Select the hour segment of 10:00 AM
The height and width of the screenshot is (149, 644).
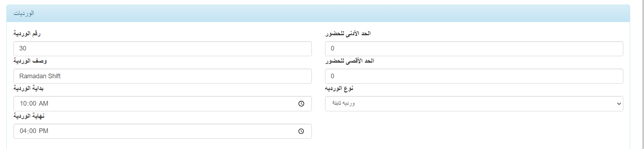click(x=23, y=104)
